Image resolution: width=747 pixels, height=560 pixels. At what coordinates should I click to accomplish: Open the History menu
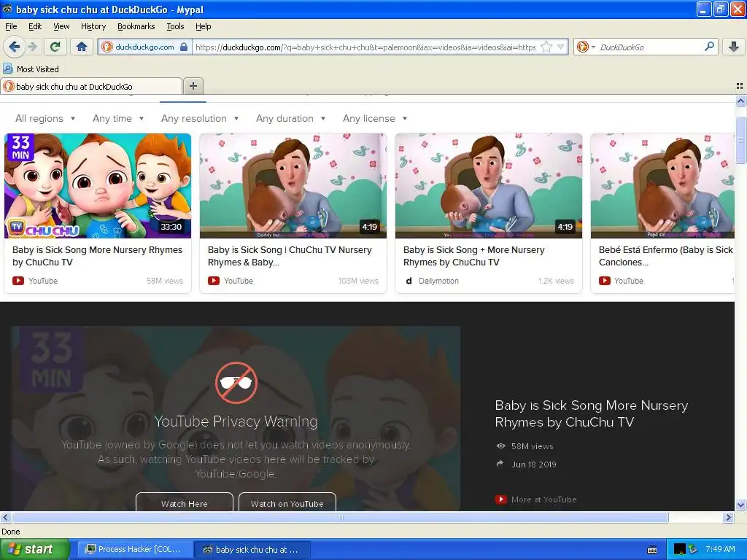click(x=93, y=26)
